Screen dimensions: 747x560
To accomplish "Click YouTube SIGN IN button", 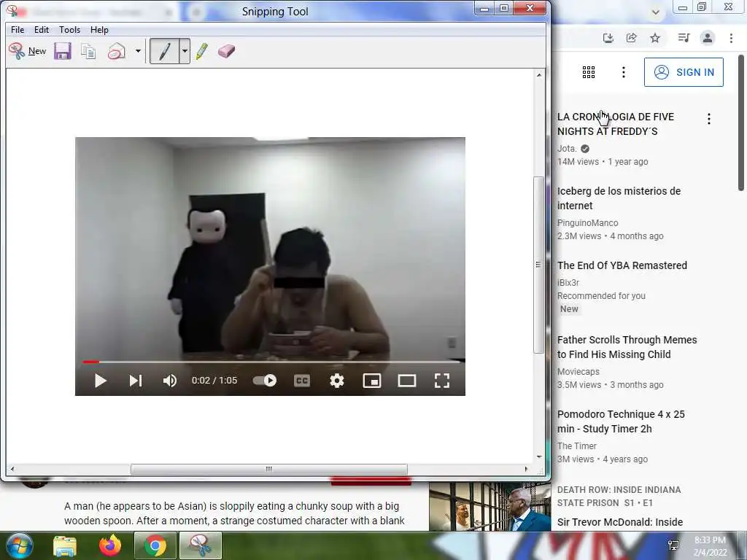I will (x=684, y=72).
